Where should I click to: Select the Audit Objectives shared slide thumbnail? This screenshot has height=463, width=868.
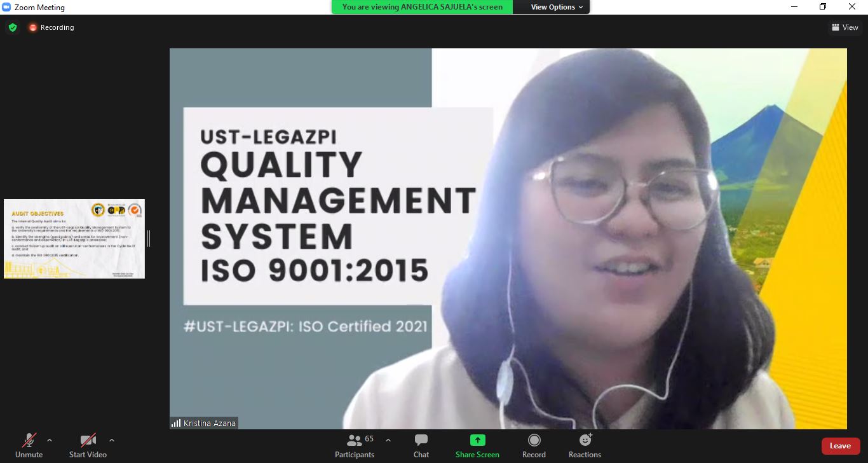74,238
